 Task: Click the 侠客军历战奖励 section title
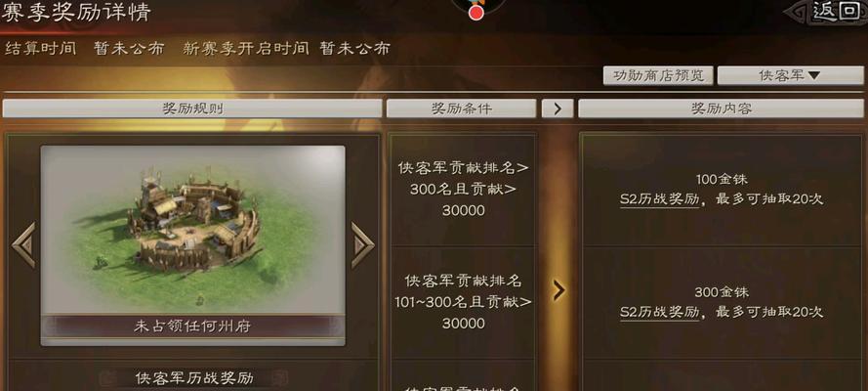click(x=194, y=378)
